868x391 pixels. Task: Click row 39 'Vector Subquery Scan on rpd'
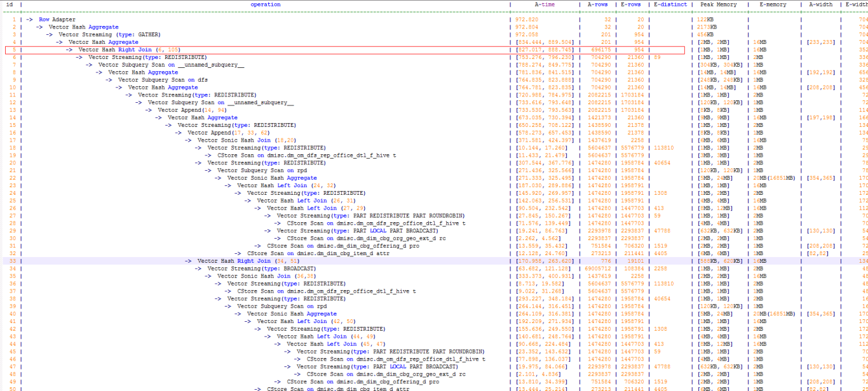click(x=277, y=306)
